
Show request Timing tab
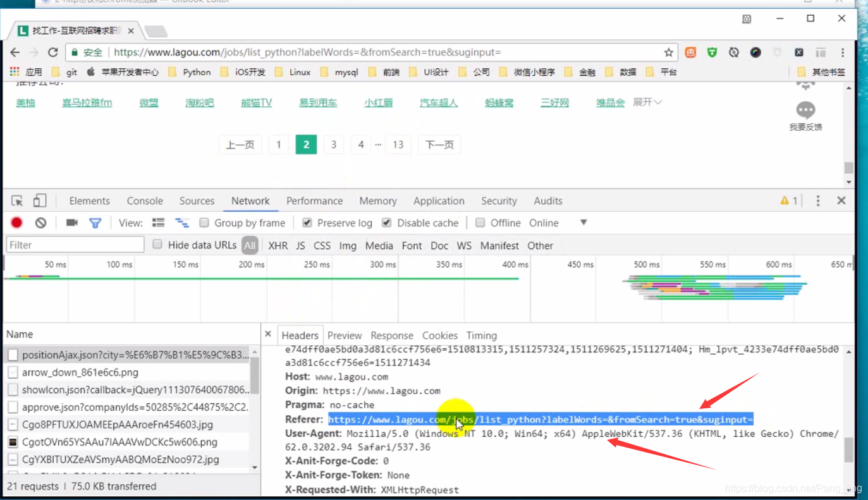[482, 336]
